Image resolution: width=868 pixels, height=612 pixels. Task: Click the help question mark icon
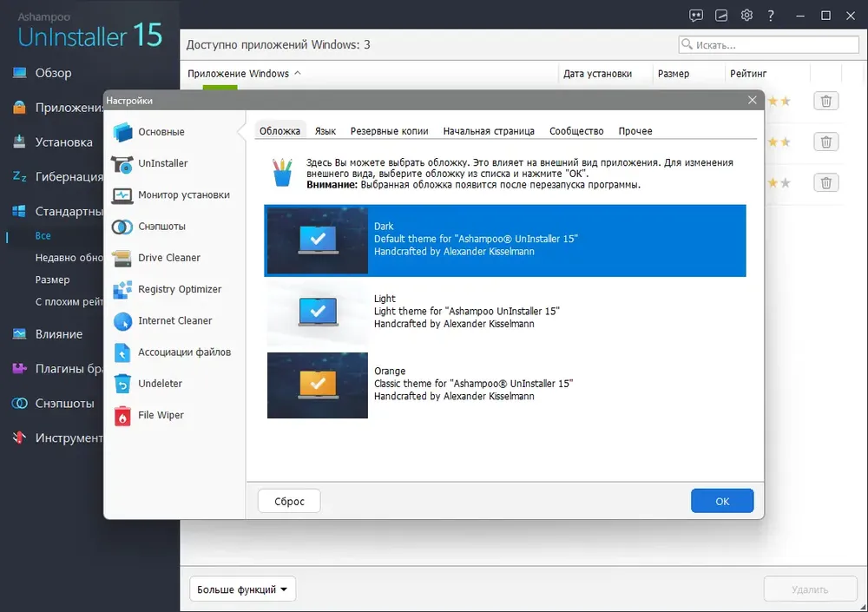click(x=771, y=15)
